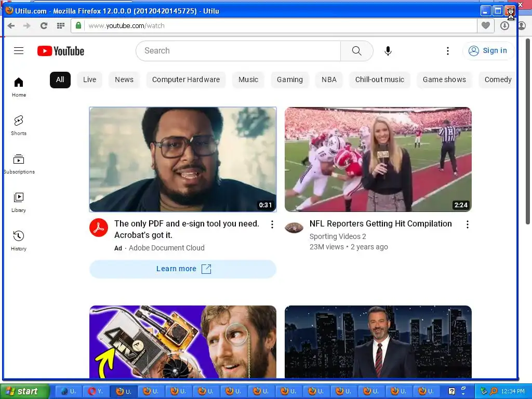Click the Adobe Acrobat channel avatar
This screenshot has height=399, width=532.
pos(99,228)
